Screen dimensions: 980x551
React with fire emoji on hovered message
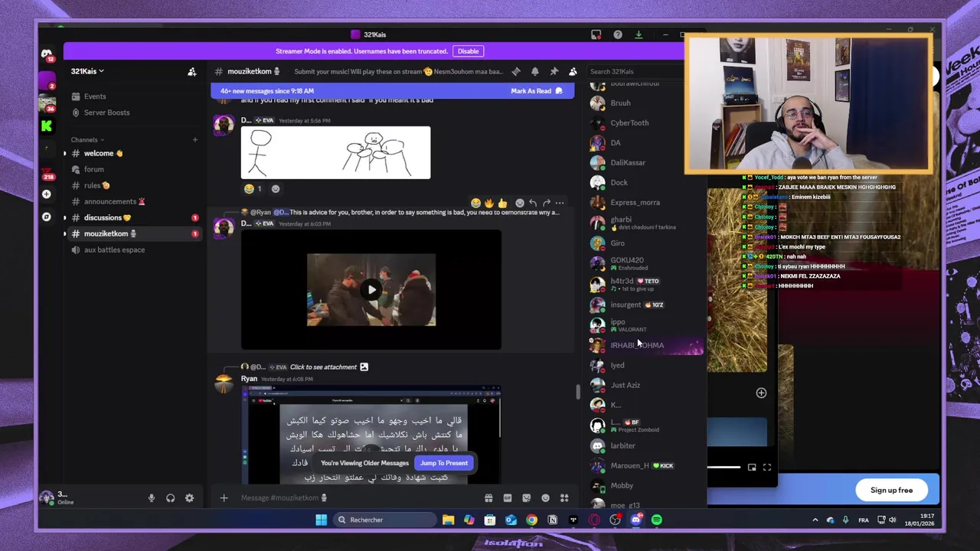tap(488, 203)
